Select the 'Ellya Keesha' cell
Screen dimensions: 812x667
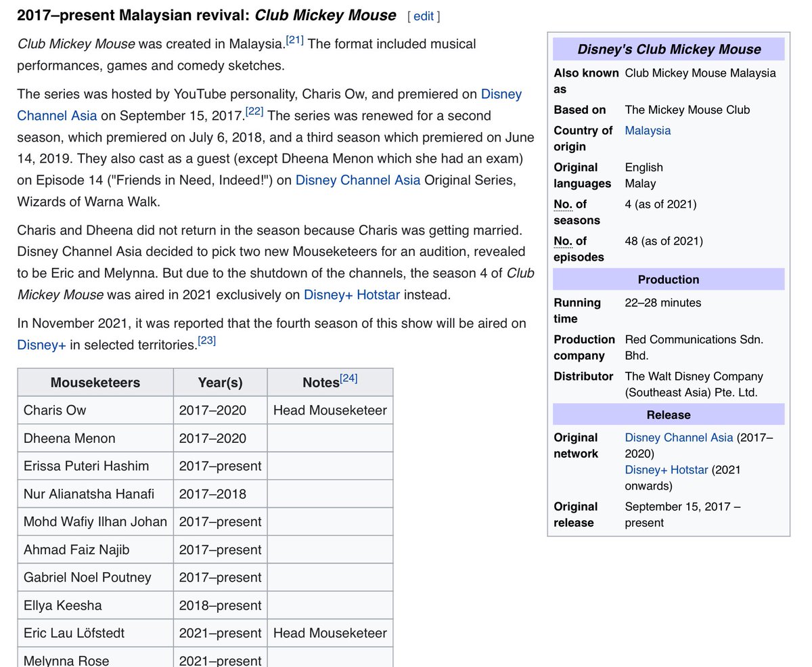(x=95, y=605)
